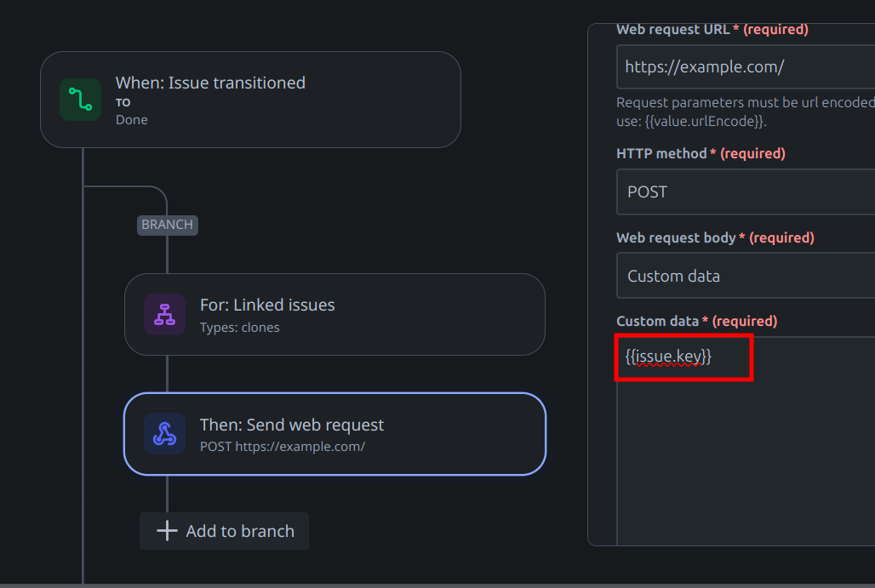Click the plus icon beside Add to branch
Image resolution: width=875 pixels, height=588 pixels.
click(167, 530)
